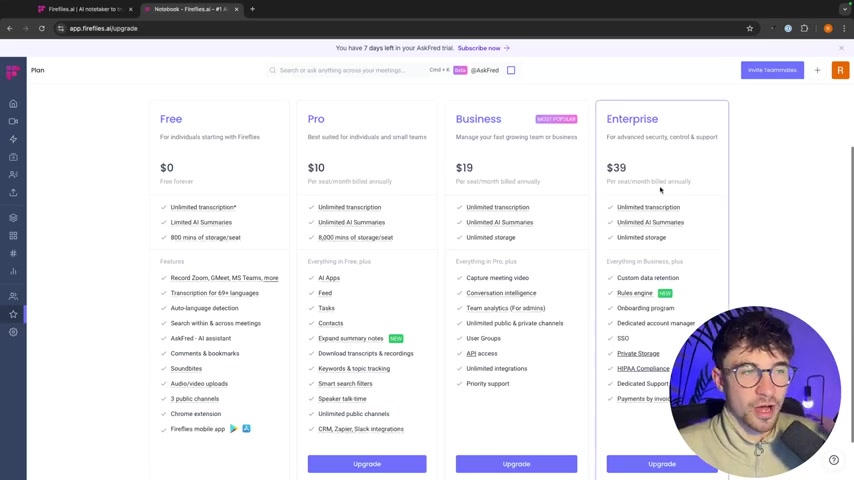Image resolution: width=854 pixels, height=480 pixels.
Task: Open the orange R profile avatar
Action: point(840,70)
